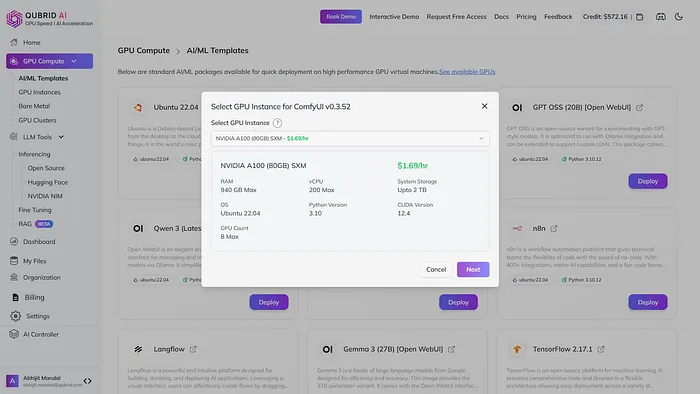Open Dashboard from sidebar
The width and height of the screenshot is (700, 394).
point(39,241)
